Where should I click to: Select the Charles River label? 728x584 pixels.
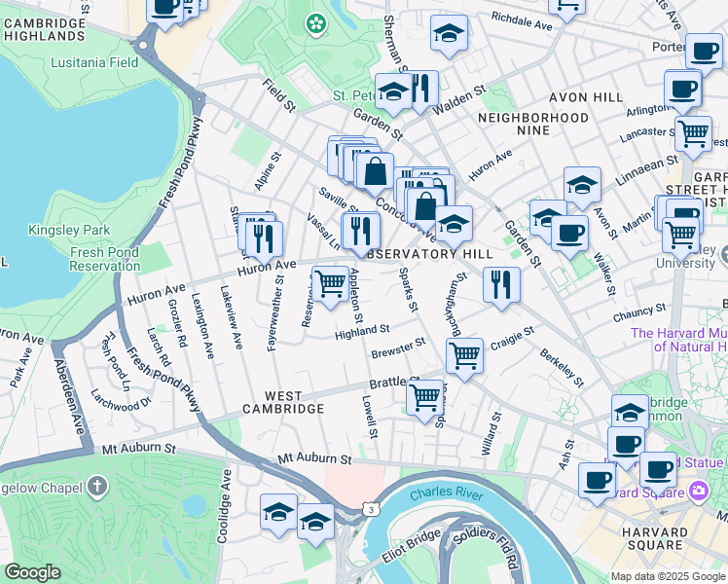(x=446, y=493)
